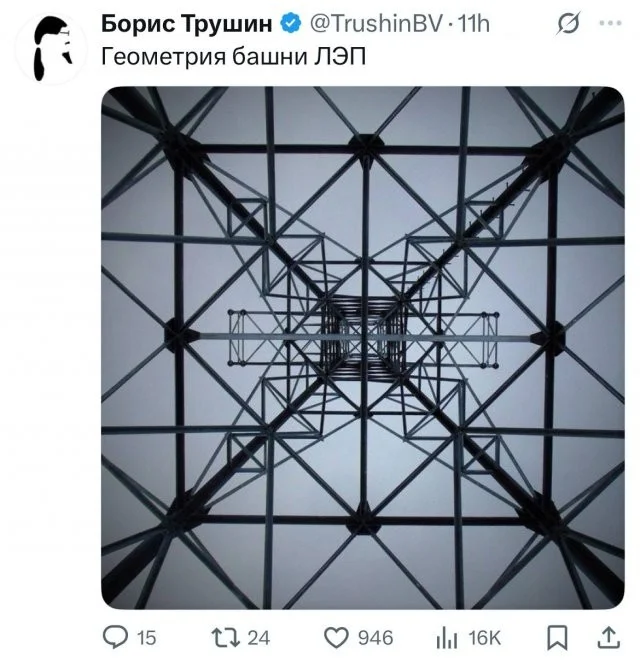Image resolution: width=640 pixels, height=667 pixels.
Task: Share the tweet via upload arrow icon
Action: click(607, 636)
